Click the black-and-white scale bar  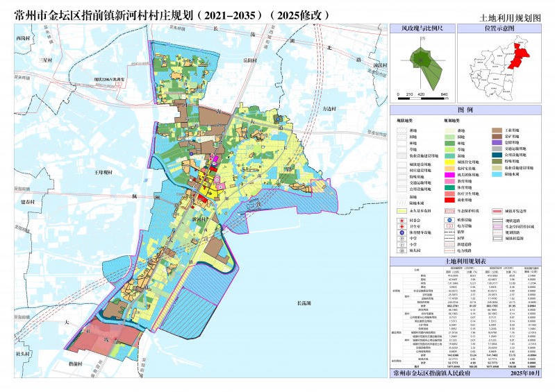(421, 99)
